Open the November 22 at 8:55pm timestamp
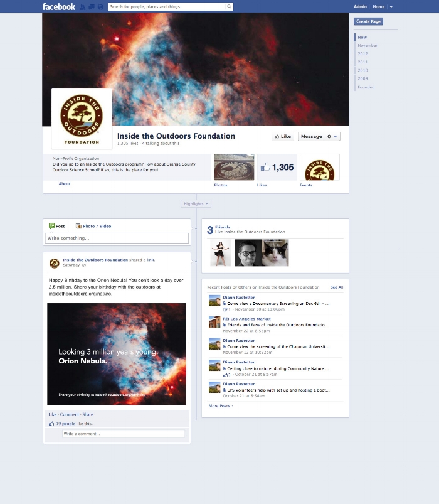The width and height of the screenshot is (439, 504). [246, 331]
